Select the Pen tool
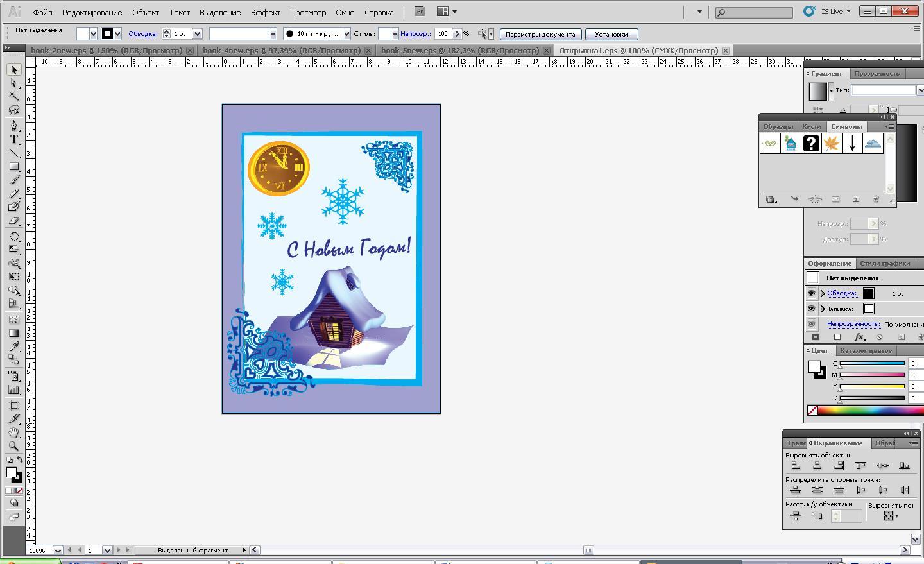The height and width of the screenshot is (564, 924). click(13, 125)
